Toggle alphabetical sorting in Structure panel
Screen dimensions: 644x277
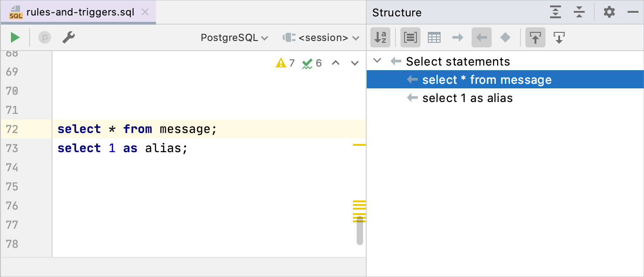tap(380, 37)
